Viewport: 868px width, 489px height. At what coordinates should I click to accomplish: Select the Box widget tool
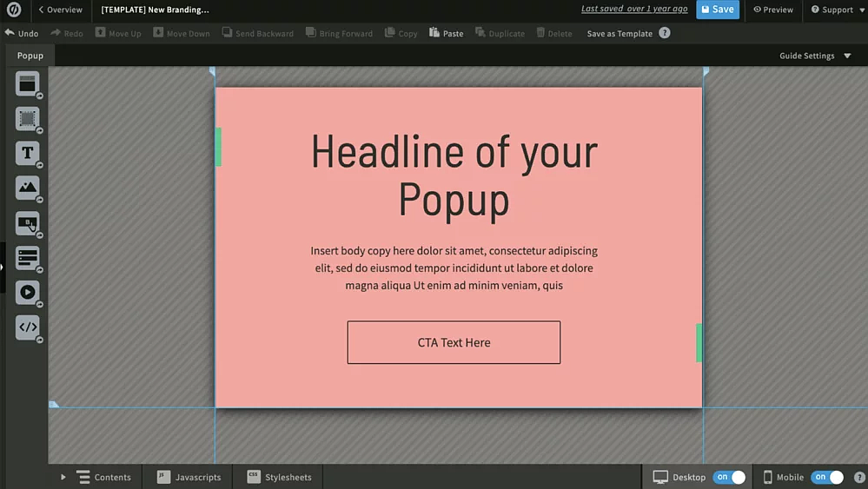tap(27, 118)
